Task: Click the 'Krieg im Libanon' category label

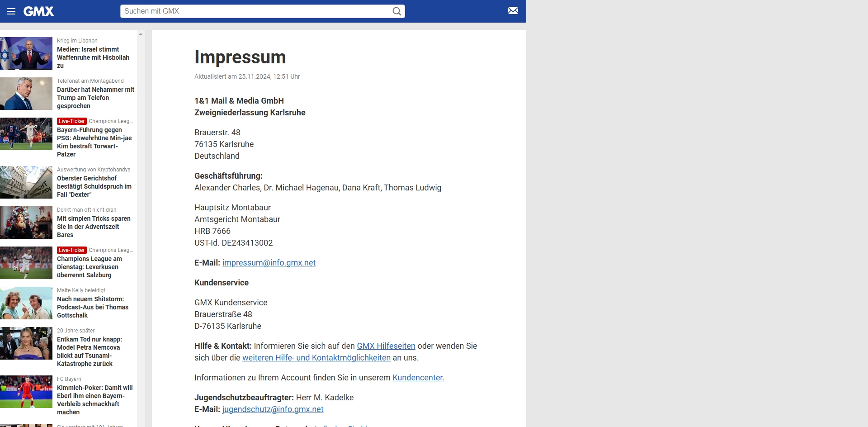Action: (77, 41)
